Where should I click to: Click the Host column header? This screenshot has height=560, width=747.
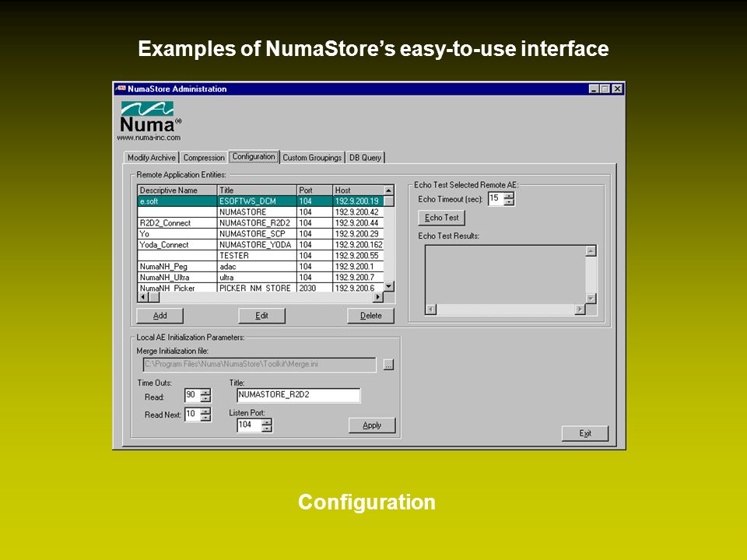click(358, 190)
